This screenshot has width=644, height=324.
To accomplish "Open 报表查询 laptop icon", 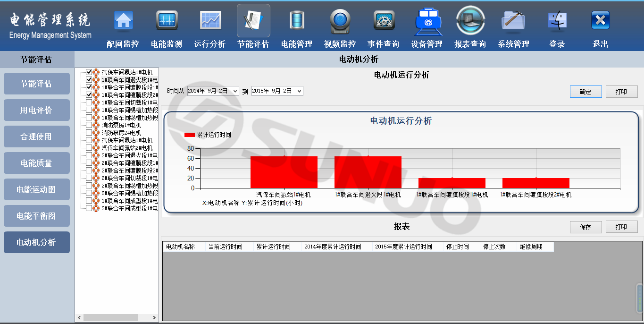I will pos(470,21).
